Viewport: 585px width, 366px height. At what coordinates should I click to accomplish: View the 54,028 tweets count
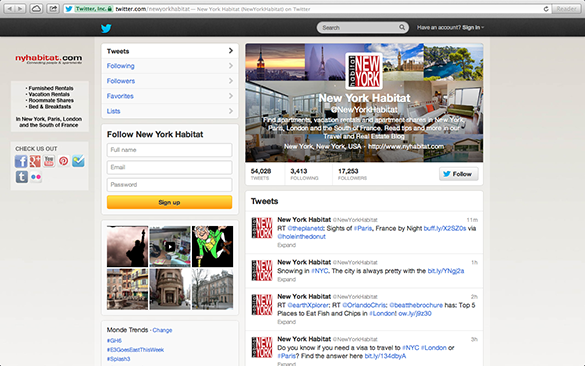coord(261,174)
